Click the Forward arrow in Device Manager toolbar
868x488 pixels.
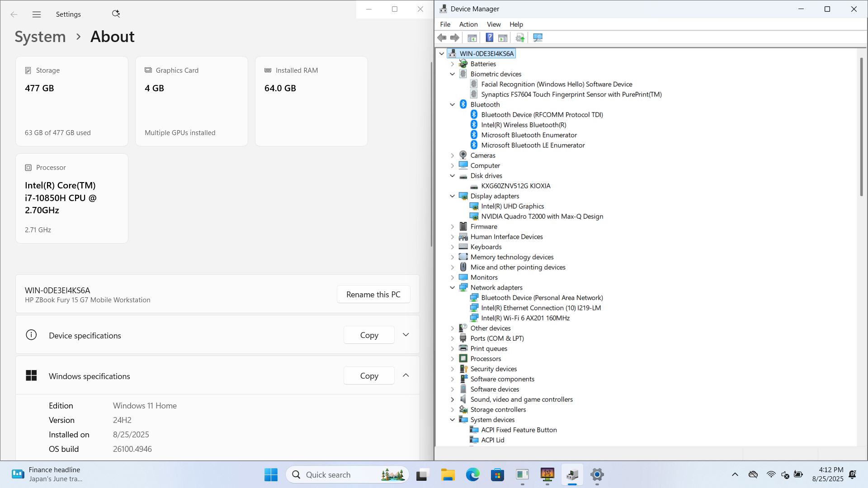point(455,38)
